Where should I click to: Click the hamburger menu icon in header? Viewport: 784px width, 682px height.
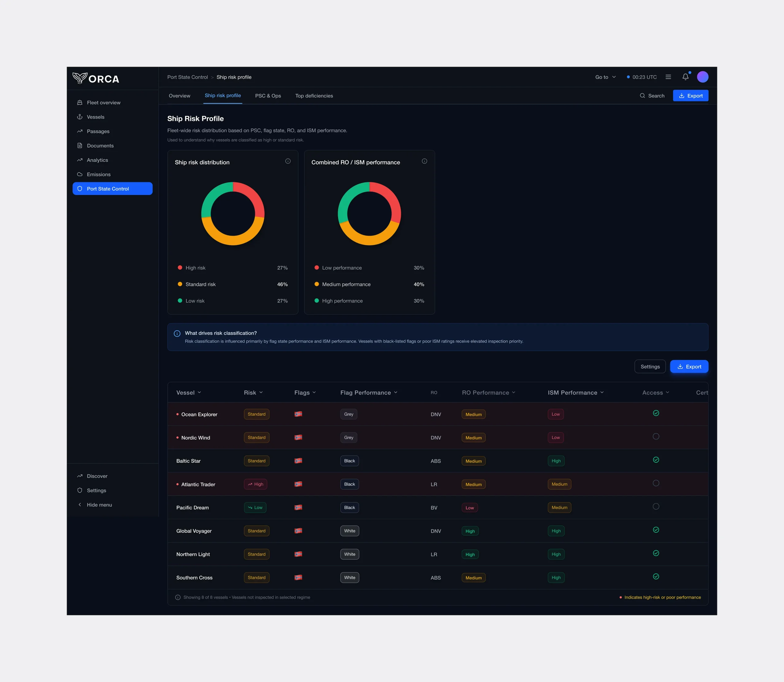[668, 77]
